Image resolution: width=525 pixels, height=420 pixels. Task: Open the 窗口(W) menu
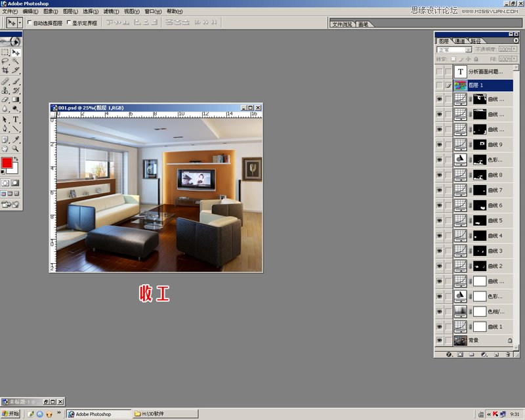(153, 11)
